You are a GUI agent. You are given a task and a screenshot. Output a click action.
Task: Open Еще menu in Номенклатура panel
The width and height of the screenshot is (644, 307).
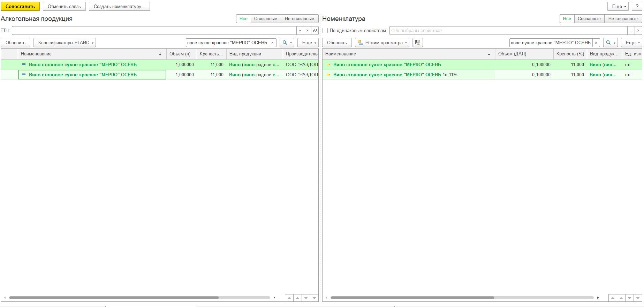pos(631,43)
